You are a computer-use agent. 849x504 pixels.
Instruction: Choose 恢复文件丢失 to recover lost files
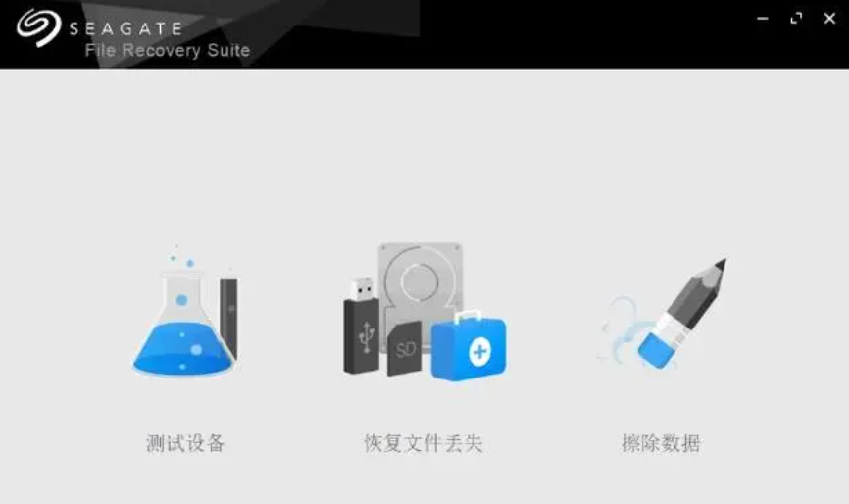click(424, 443)
